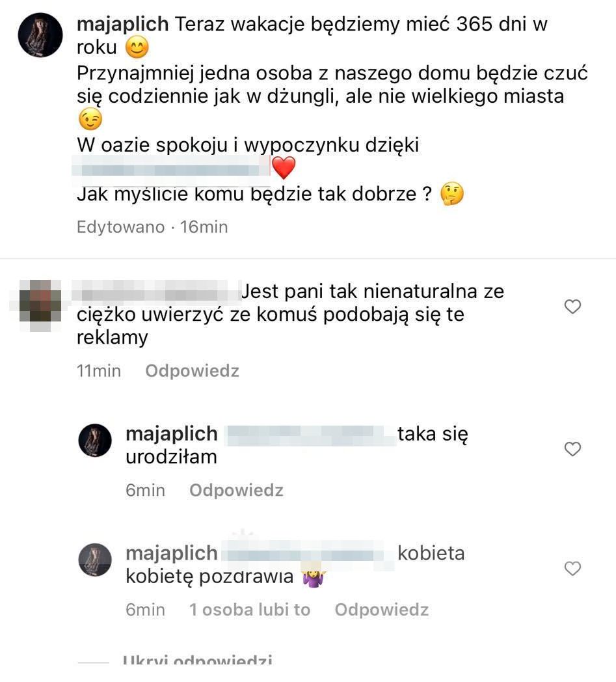The width and height of the screenshot is (616, 682).
Task: Click blurred commenter username
Action: 156,292
